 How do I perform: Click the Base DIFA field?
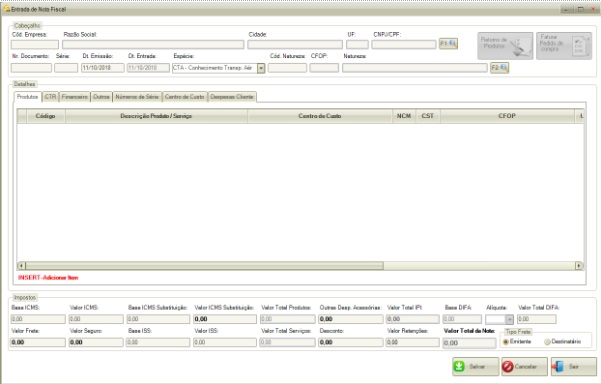coord(462,319)
